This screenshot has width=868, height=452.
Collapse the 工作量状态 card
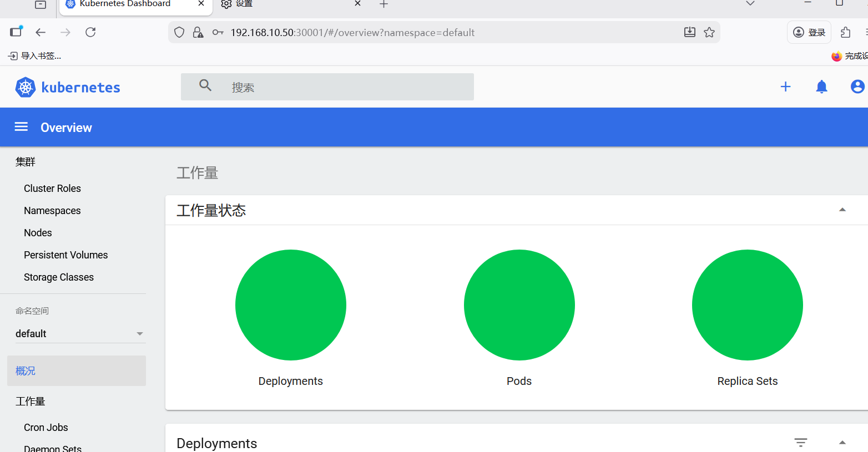pos(842,210)
